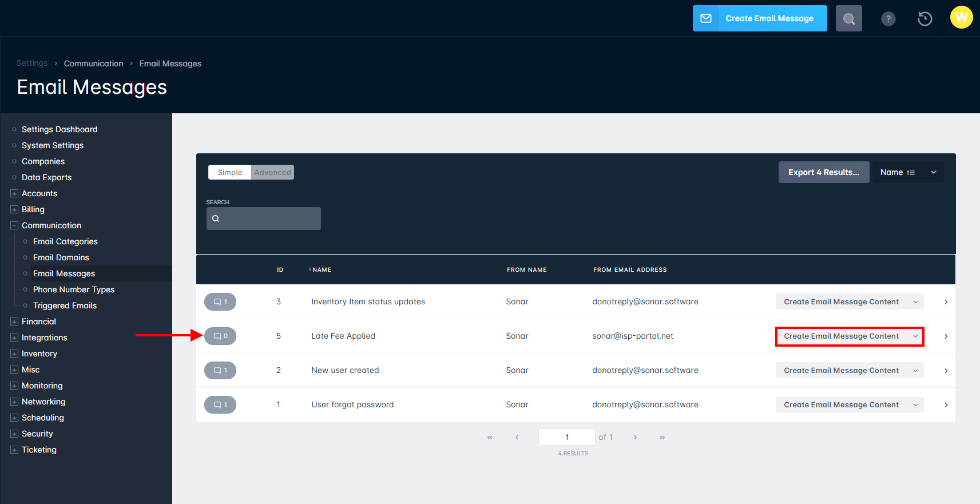Switch to Advanced search mode
The image size is (980, 504).
[272, 172]
